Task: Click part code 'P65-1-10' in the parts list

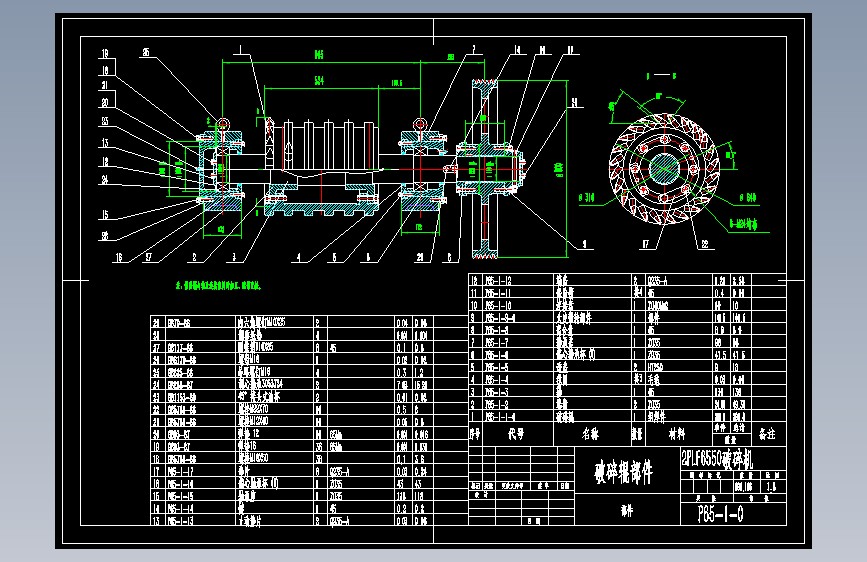Action: (498, 305)
